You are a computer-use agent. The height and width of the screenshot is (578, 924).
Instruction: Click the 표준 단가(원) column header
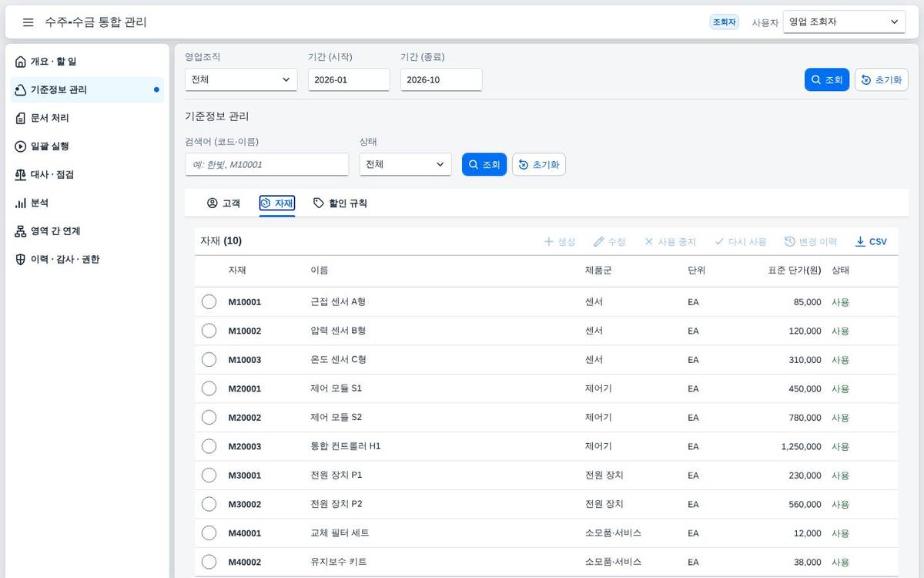pyautogui.click(x=795, y=271)
